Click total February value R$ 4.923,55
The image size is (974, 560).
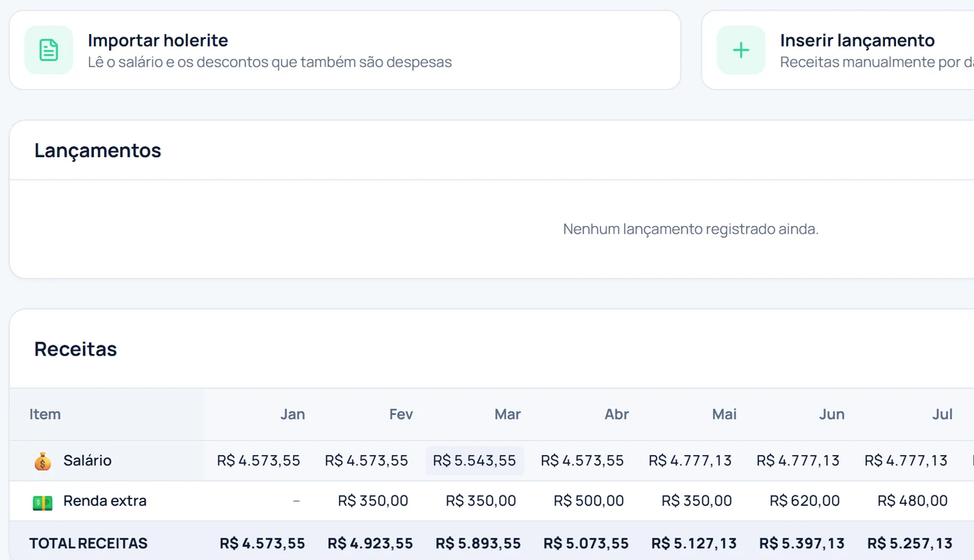point(370,543)
